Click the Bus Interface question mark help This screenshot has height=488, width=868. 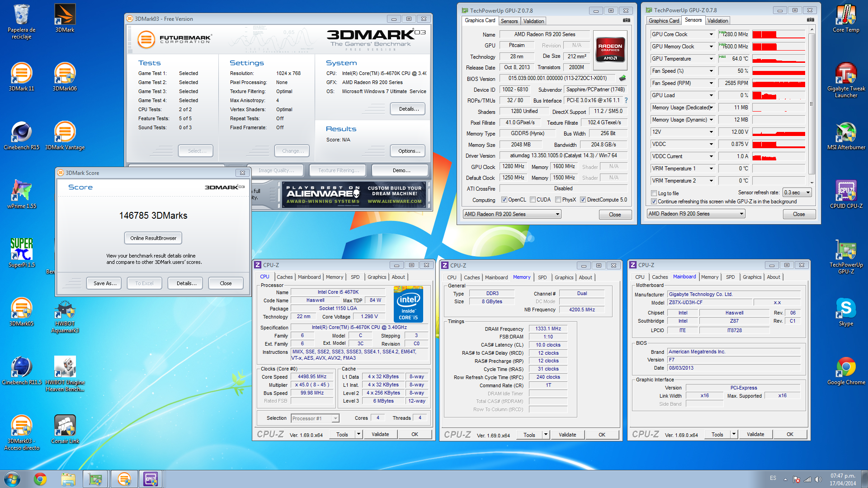(x=626, y=100)
